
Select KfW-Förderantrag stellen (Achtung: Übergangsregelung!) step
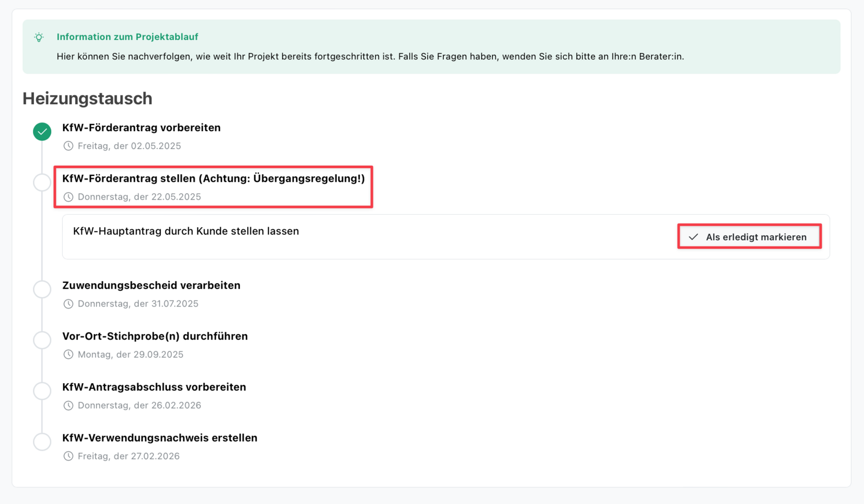[213, 178]
